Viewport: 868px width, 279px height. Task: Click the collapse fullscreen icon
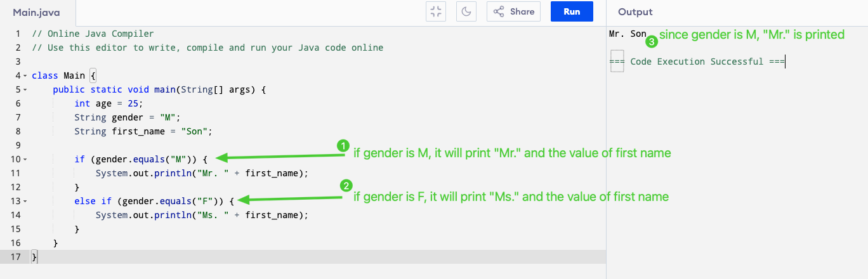[436, 11]
